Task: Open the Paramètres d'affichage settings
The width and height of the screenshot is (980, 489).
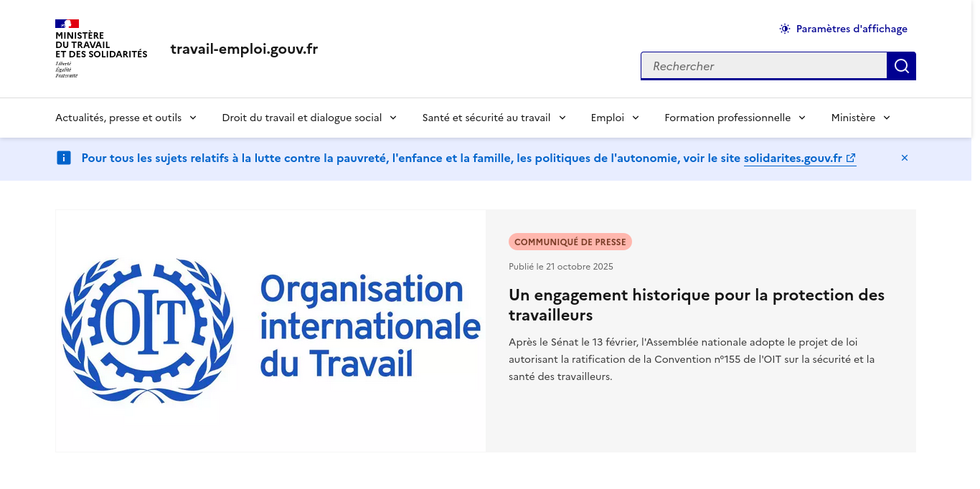Action: click(x=851, y=29)
